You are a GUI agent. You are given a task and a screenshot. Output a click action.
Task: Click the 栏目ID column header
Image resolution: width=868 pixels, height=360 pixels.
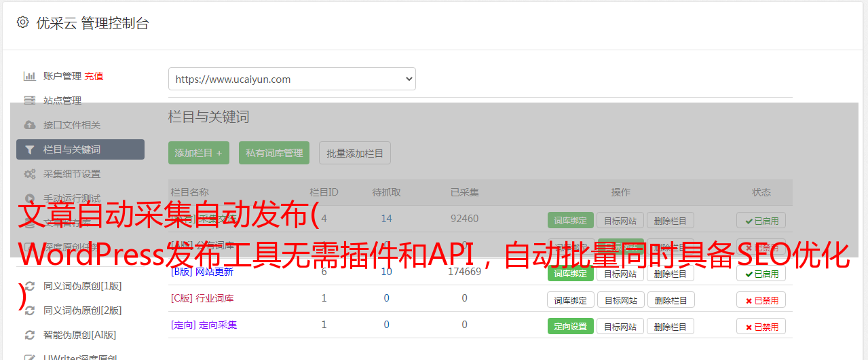[x=324, y=192]
